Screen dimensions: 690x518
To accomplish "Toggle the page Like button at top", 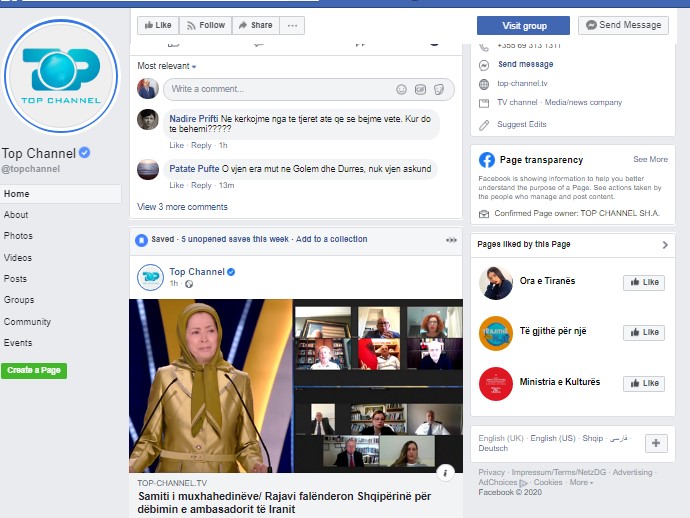I will tap(156, 25).
